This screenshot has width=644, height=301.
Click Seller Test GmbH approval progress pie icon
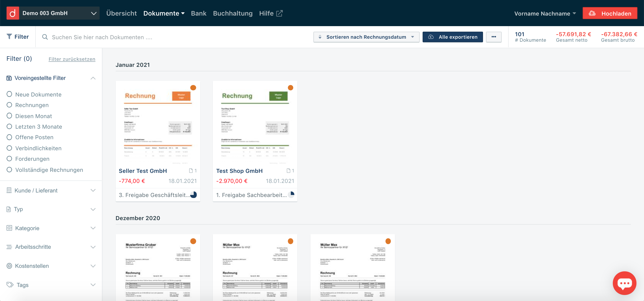coord(193,195)
